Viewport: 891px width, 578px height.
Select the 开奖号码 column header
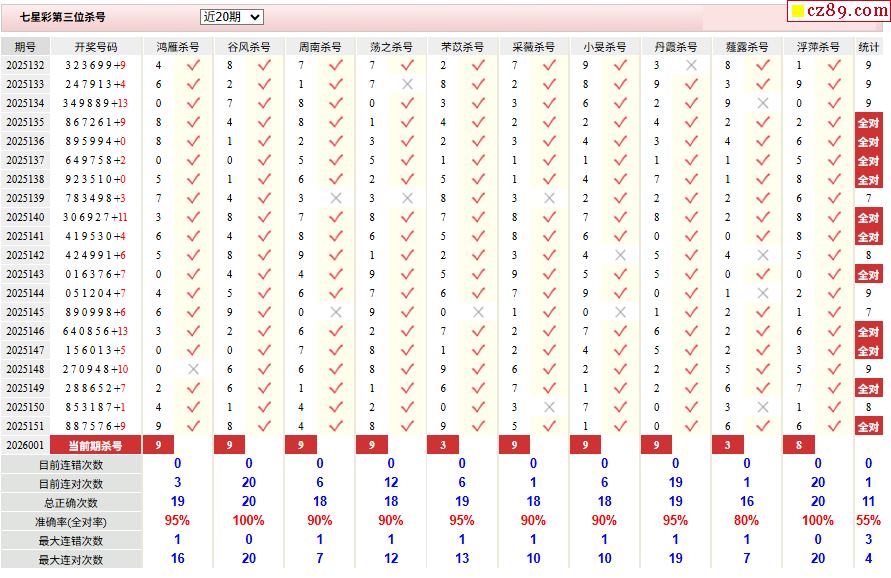click(x=95, y=47)
